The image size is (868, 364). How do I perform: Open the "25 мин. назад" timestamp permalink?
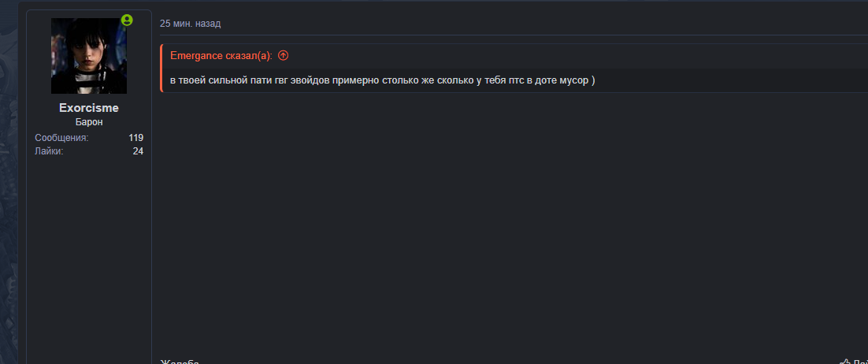click(x=190, y=24)
